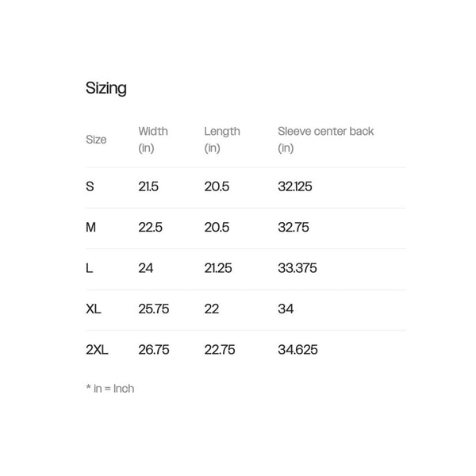Click the Width (in) column header
The width and height of the screenshot is (476, 476).
pyautogui.click(x=153, y=140)
